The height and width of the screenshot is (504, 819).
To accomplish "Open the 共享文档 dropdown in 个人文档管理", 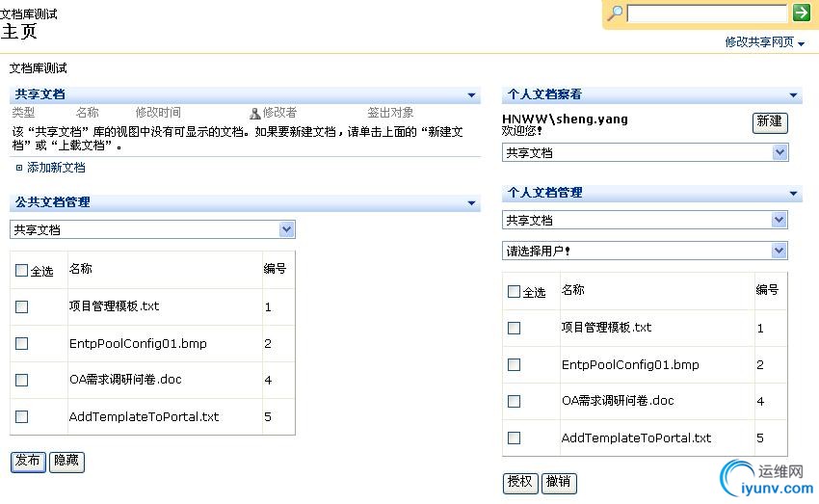I will pos(645,220).
